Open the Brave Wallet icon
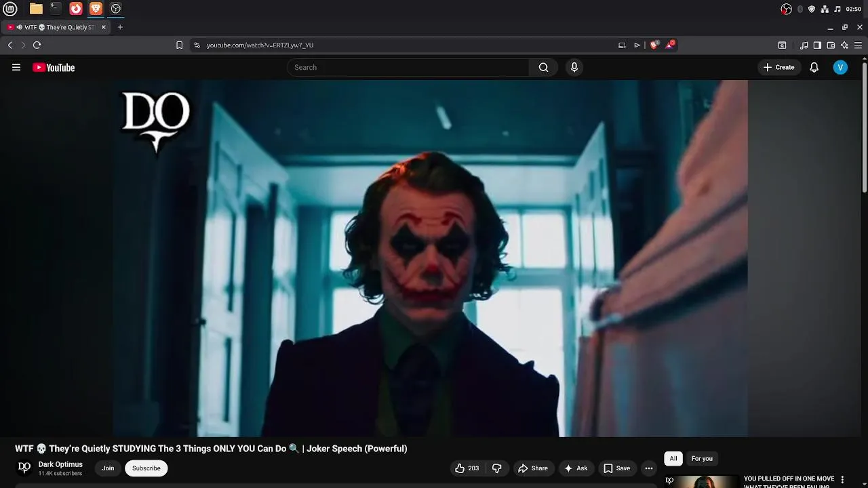 click(831, 45)
